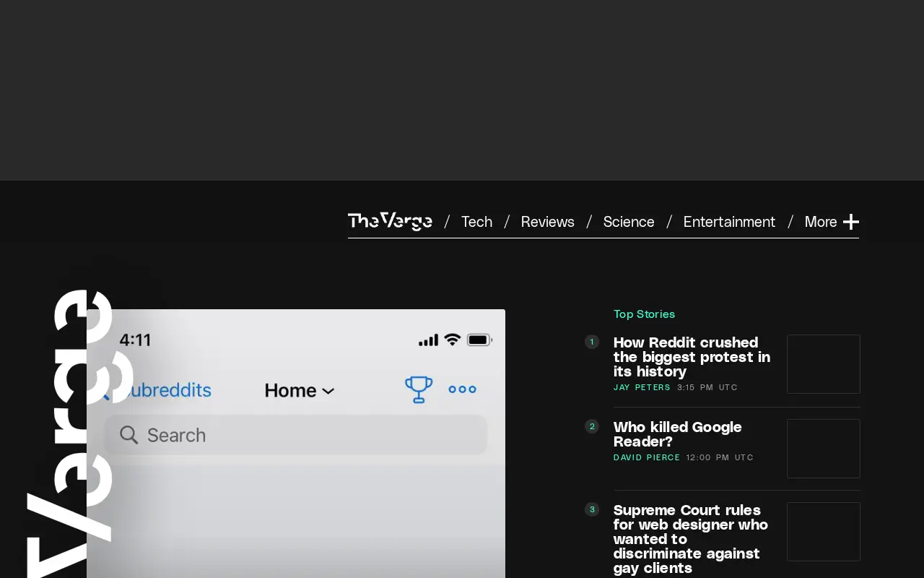The height and width of the screenshot is (578, 924).
Task: Click the 3:15 PM UTC timestamp
Action: click(707, 387)
